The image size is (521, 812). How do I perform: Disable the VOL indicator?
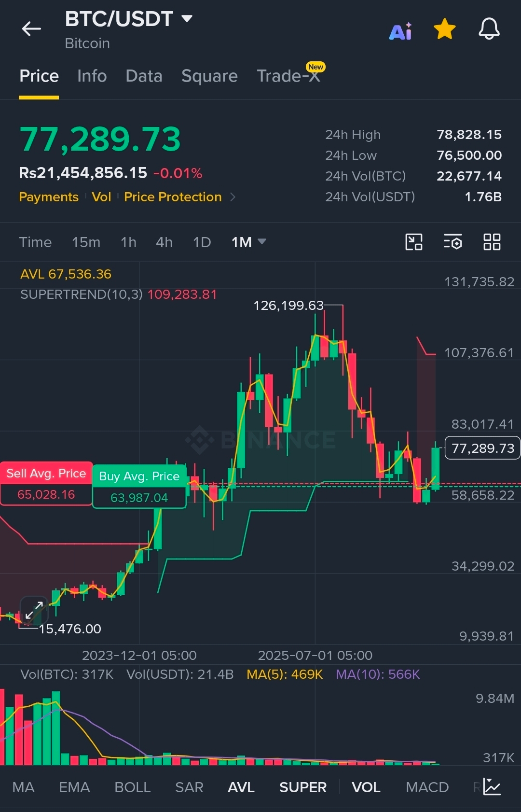click(366, 787)
